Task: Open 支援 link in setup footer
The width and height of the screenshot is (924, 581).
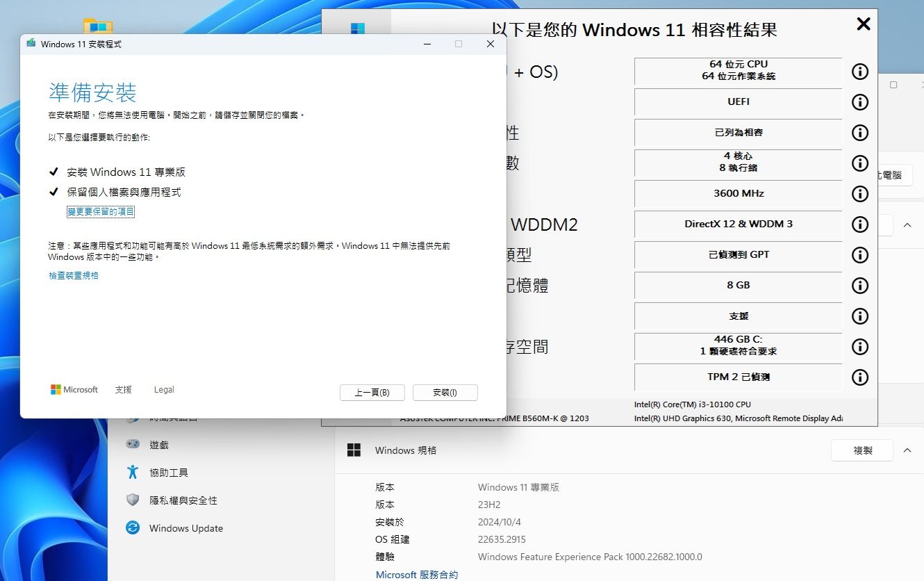Action: pos(123,390)
